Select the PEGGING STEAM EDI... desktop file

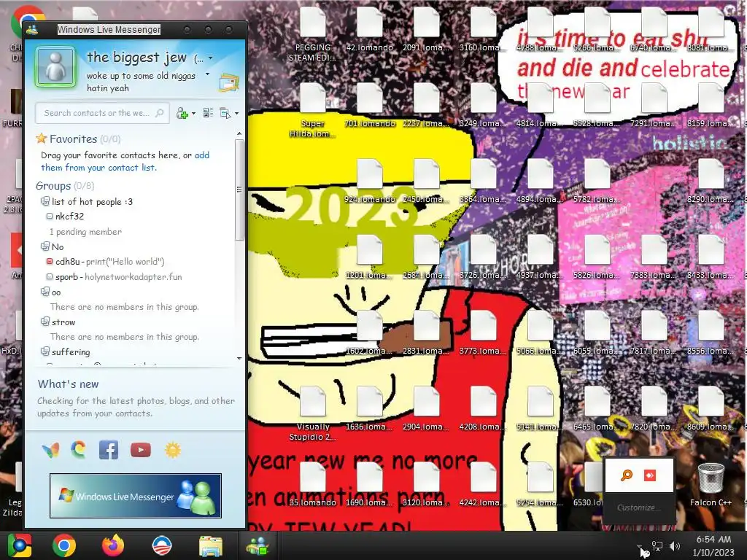(x=312, y=34)
